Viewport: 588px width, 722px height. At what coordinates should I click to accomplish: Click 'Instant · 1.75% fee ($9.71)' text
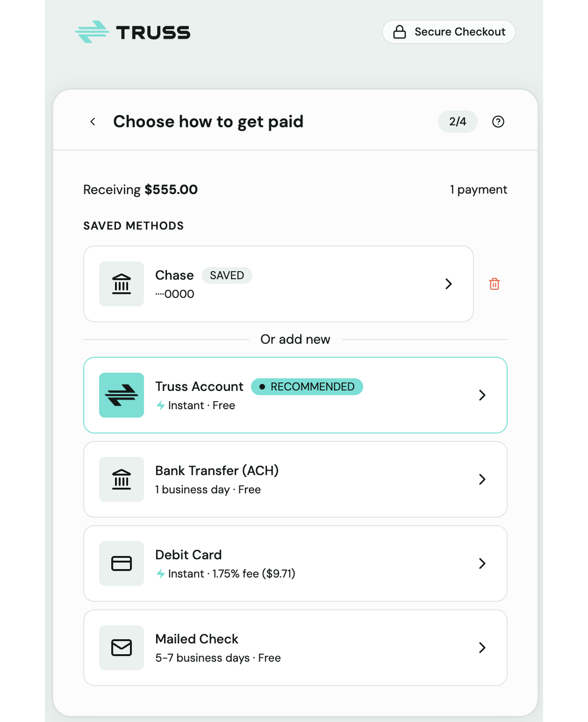click(231, 574)
